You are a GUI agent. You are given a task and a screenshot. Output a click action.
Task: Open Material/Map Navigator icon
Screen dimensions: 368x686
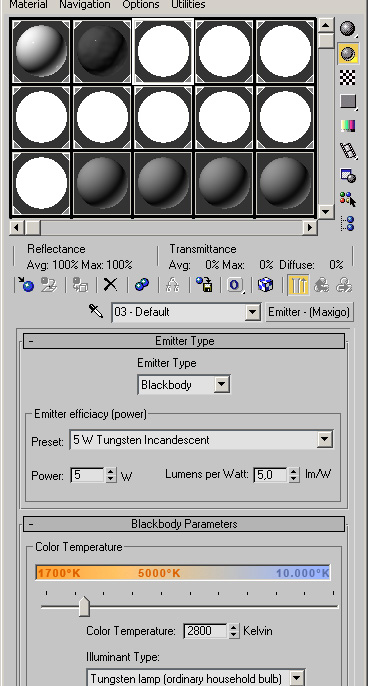pyautogui.click(x=348, y=223)
